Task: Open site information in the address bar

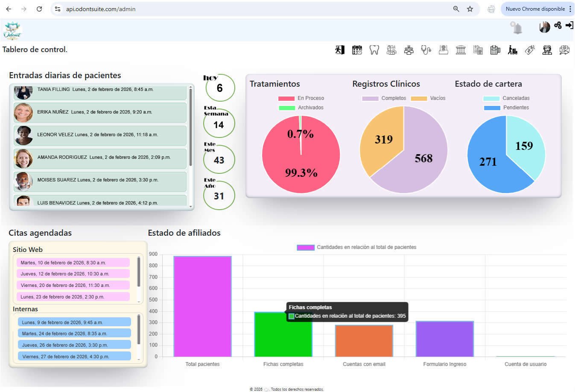Action: pos(58,9)
